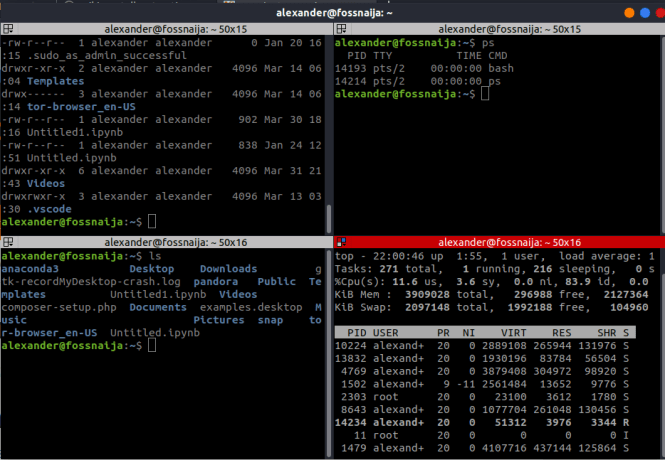Focus the red-highlighted 50x16 pane titlebar text

click(509, 243)
